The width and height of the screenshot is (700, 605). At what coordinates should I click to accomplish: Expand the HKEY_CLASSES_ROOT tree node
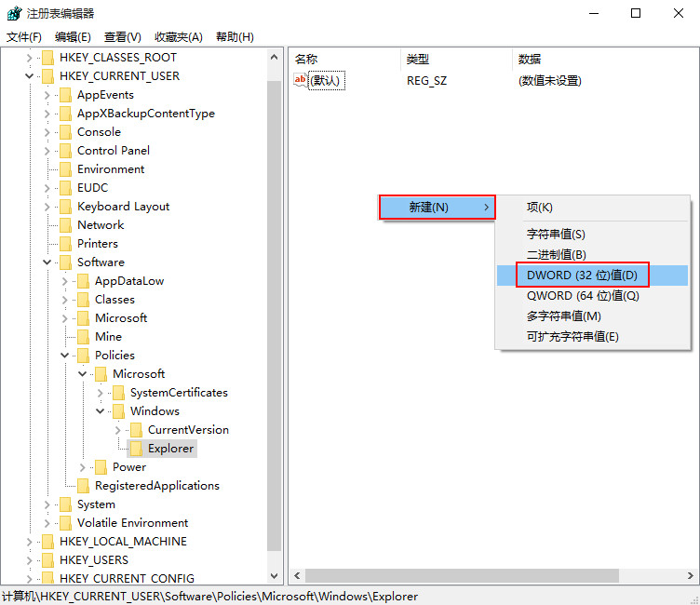(30, 58)
